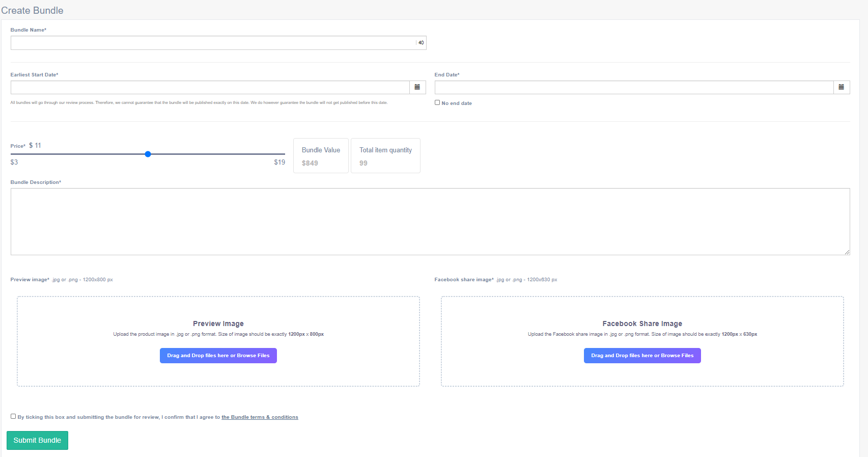Tick the Bundle terms agreement checkbox

coord(13,416)
